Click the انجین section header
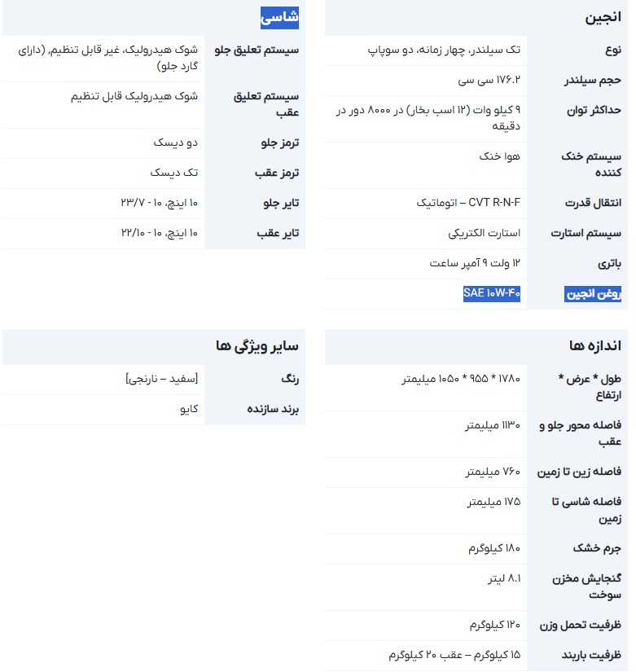Screen dimensions: 636x672 tap(603, 17)
